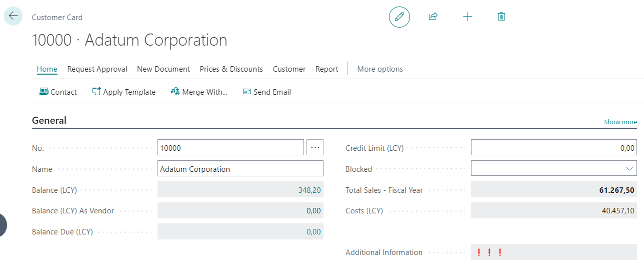Click the share icon

click(433, 17)
